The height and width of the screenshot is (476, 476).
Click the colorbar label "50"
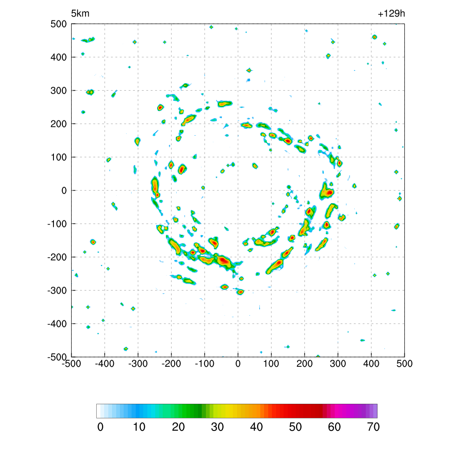(x=295, y=427)
